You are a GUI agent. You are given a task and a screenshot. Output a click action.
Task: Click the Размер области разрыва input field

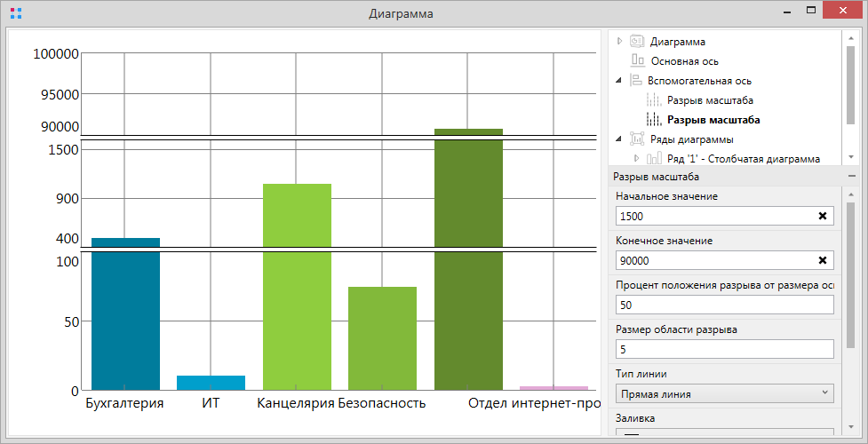pos(724,349)
